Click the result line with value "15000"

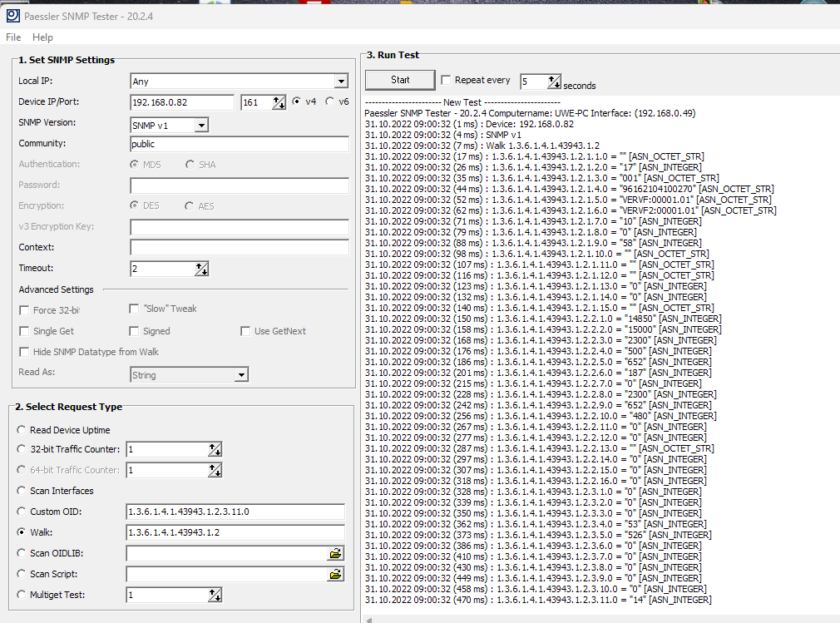(543, 329)
